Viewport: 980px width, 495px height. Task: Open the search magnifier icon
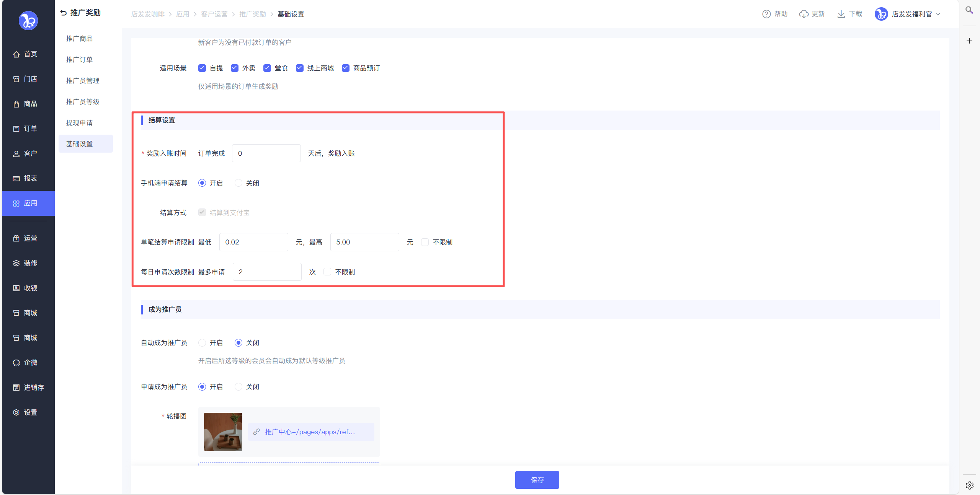[969, 10]
